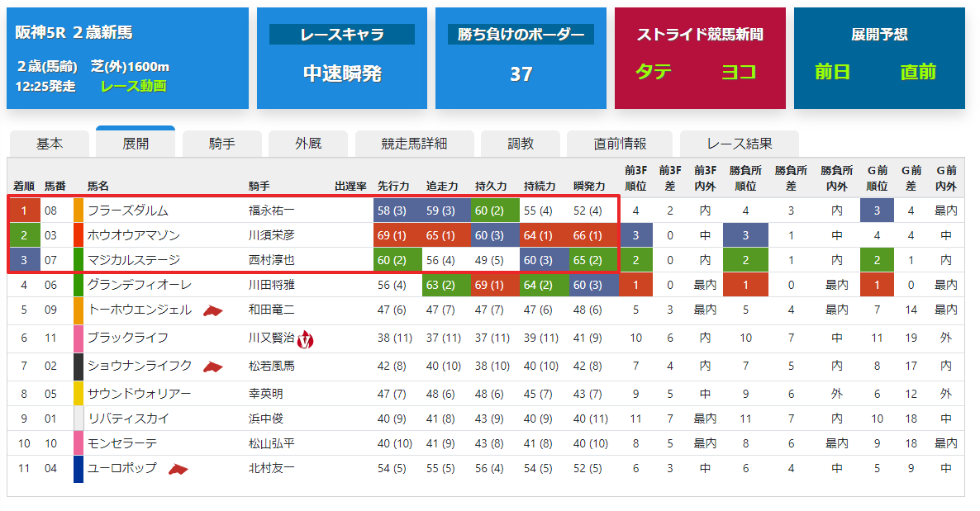
Task: Click horse name ホウオウアマゾン
Action: pos(134,235)
